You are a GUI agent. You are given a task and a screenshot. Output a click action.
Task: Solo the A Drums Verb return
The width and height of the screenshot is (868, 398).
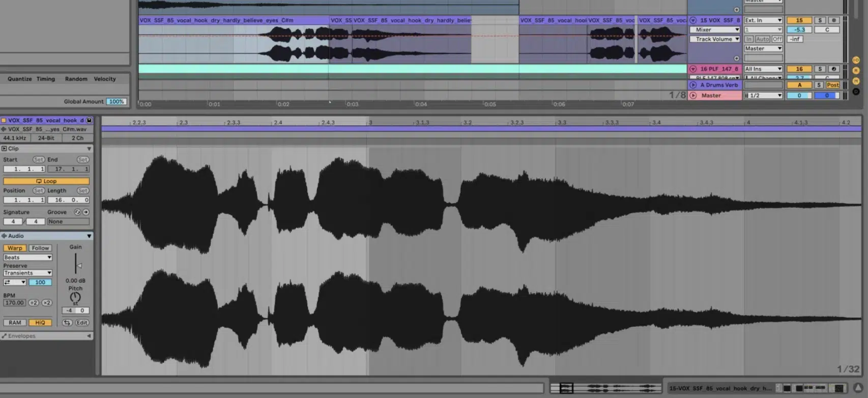(819, 86)
